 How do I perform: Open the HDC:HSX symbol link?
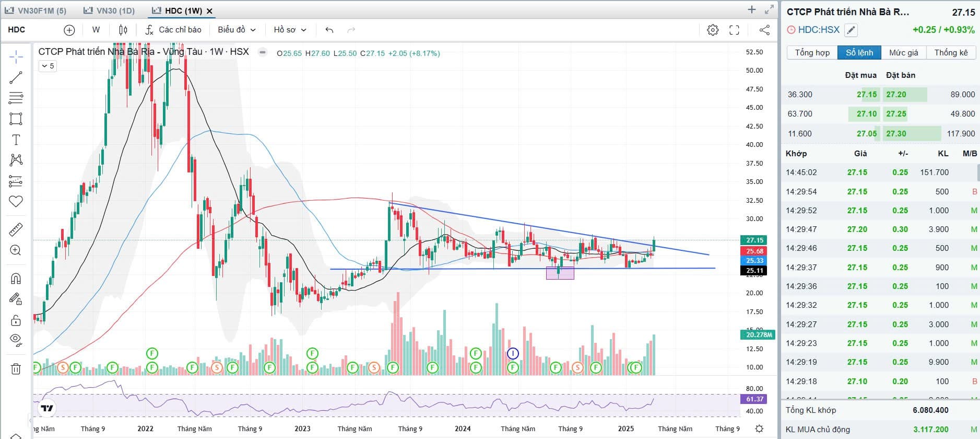pos(819,30)
